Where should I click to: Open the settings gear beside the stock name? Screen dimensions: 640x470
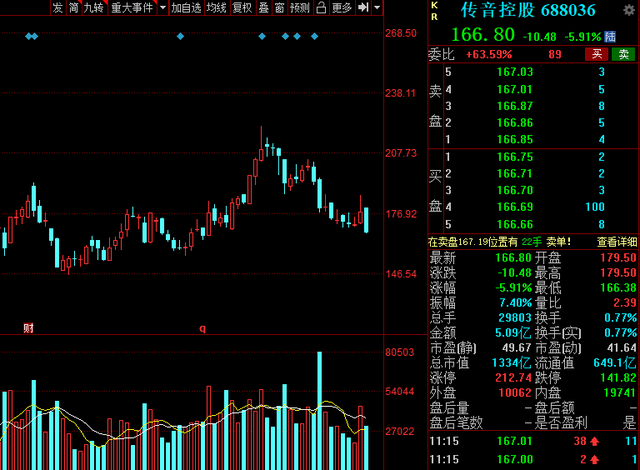click(629, 10)
